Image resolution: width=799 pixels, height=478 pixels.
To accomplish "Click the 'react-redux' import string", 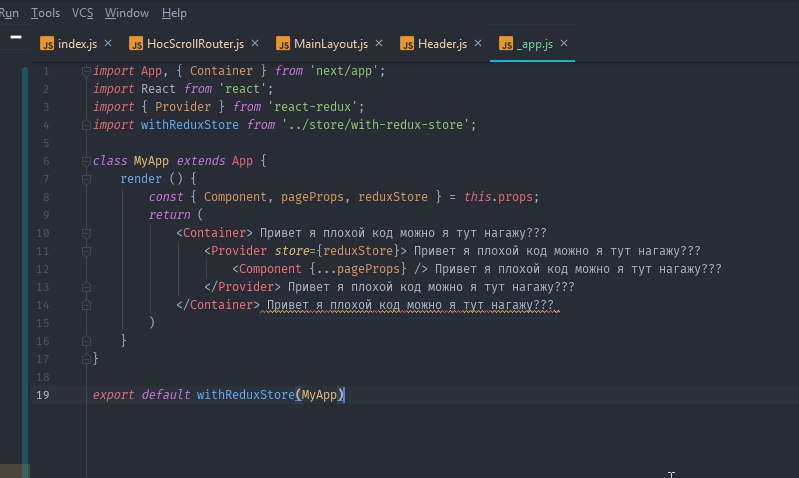I will point(313,107).
